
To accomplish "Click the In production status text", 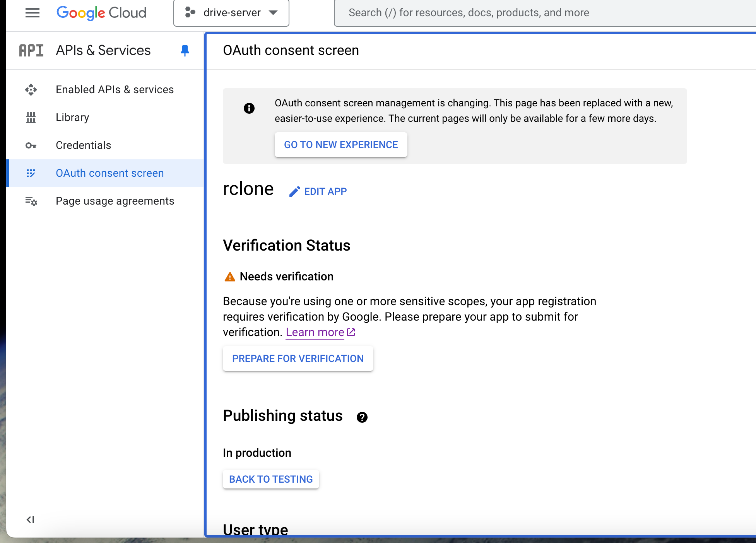I will click(257, 453).
